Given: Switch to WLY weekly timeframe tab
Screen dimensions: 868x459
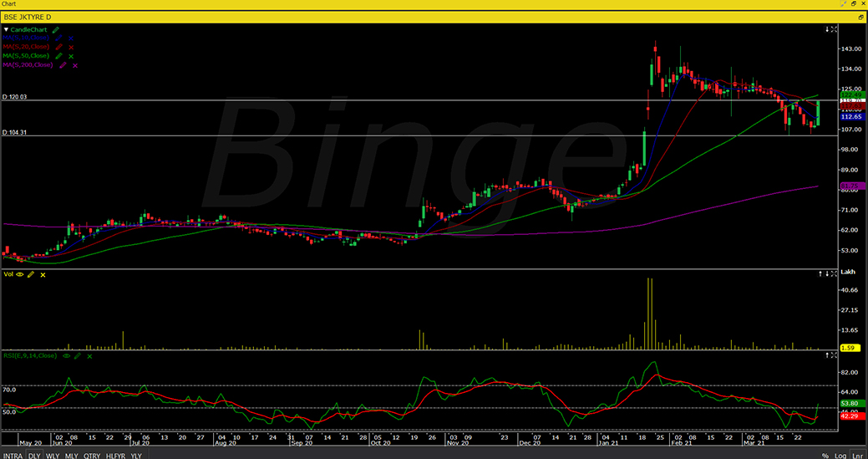Looking at the screenshot, I should [53, 455].
